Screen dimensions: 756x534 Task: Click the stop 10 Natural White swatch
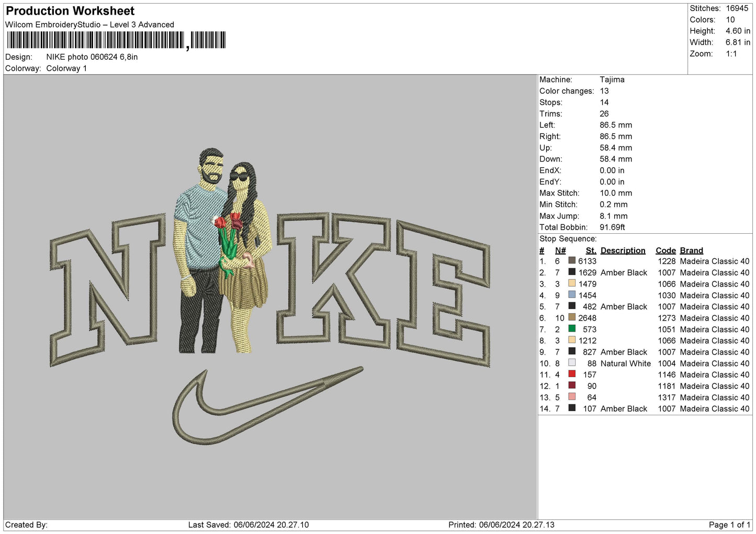(x=572, y=362)
